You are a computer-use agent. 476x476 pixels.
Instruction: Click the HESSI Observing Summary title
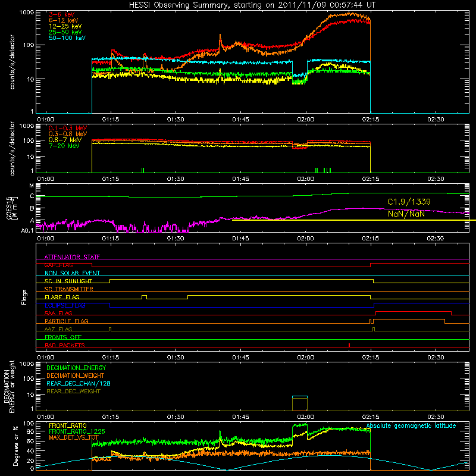252,5
